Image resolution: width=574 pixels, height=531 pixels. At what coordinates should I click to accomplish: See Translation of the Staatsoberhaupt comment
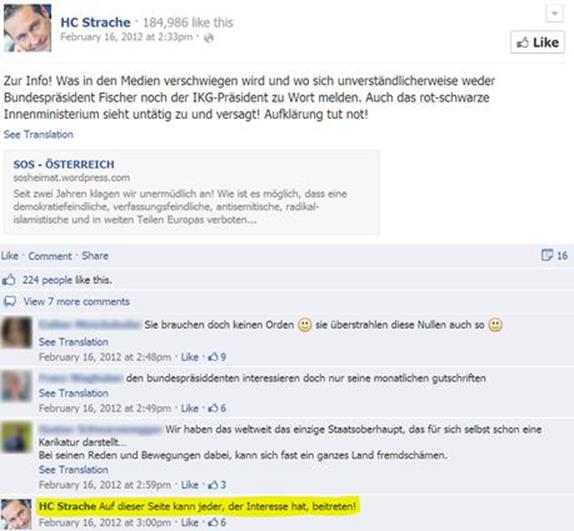coord(74,470)
